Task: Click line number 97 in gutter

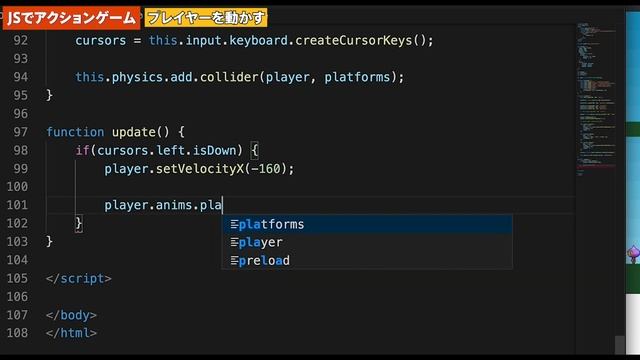Action: [x=21, y=132]
